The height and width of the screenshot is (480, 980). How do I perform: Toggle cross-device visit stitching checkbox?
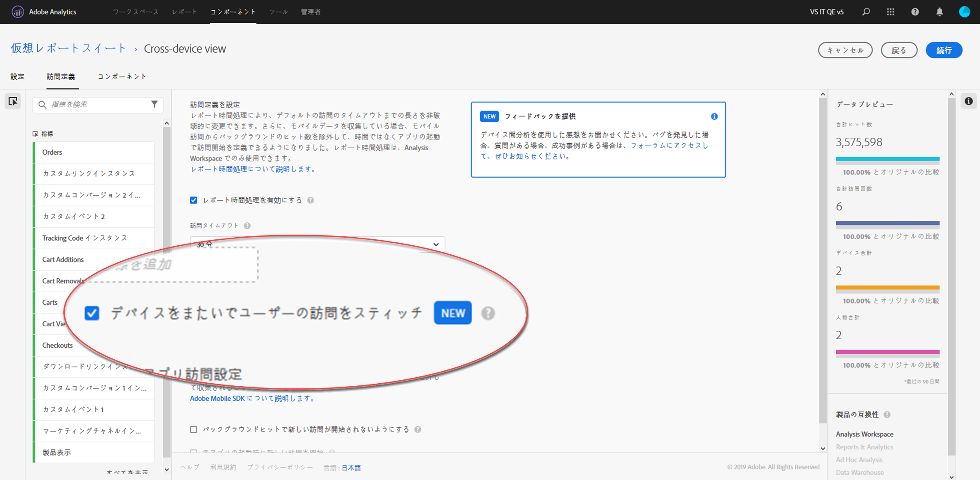click(x=92, y=313)
